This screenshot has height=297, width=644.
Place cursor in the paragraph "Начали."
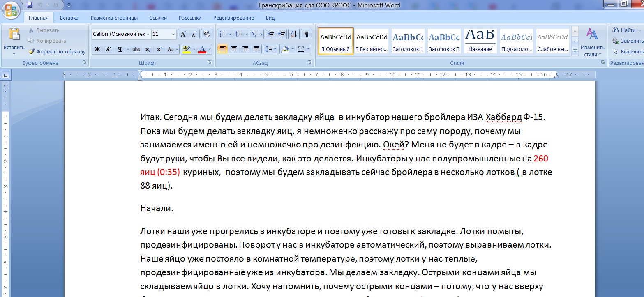click(x=157, y=208)
